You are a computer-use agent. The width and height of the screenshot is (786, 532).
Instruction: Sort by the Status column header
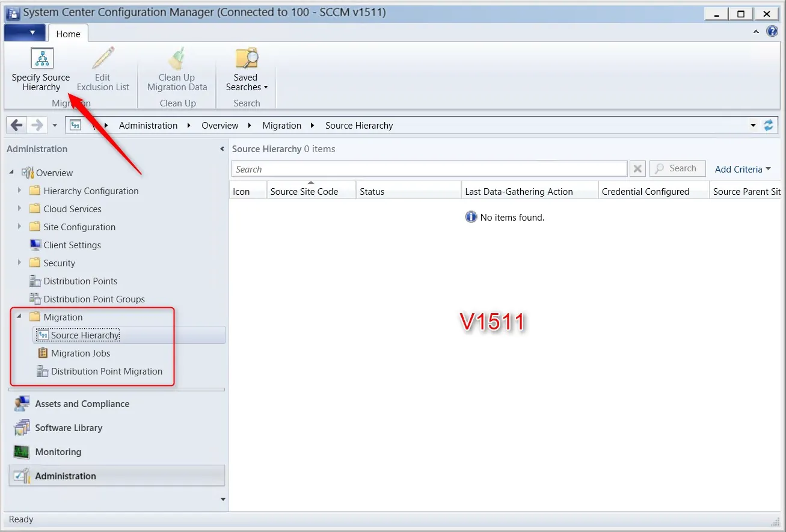tap(408, 190)
